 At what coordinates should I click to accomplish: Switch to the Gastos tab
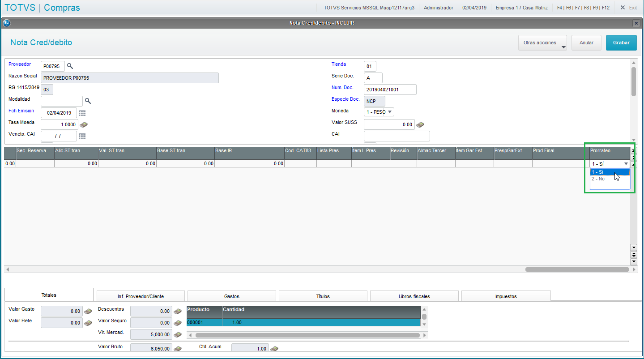(232, 296)
